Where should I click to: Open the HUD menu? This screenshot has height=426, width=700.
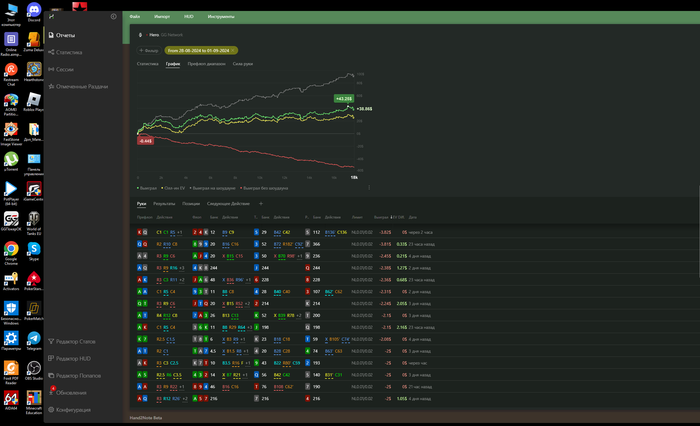(189, 17)
